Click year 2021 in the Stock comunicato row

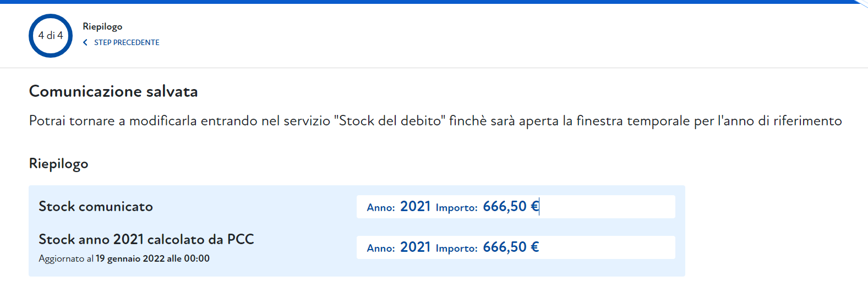coord(415,207)
